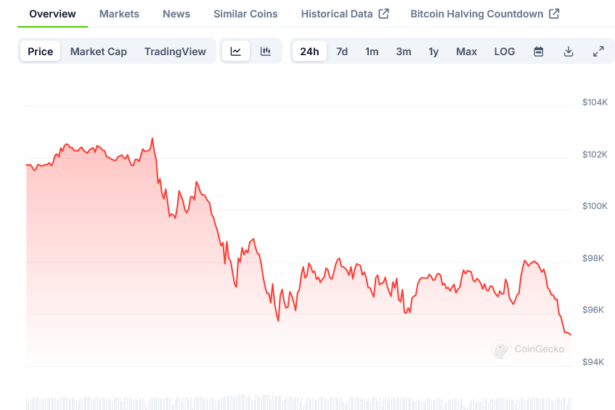Viewport: 615px width, 410px height.
Task: Select the 7d time range
Action: click(x=342, y=51)
